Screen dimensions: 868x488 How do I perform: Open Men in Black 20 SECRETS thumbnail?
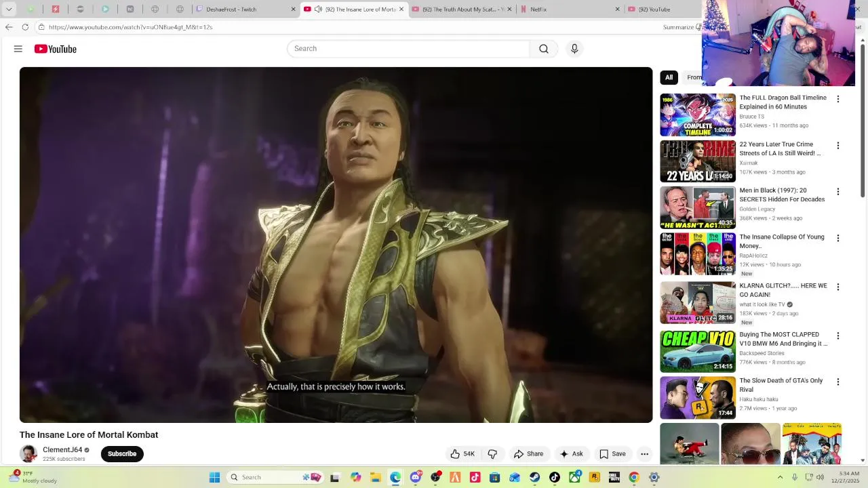point(698,207)
